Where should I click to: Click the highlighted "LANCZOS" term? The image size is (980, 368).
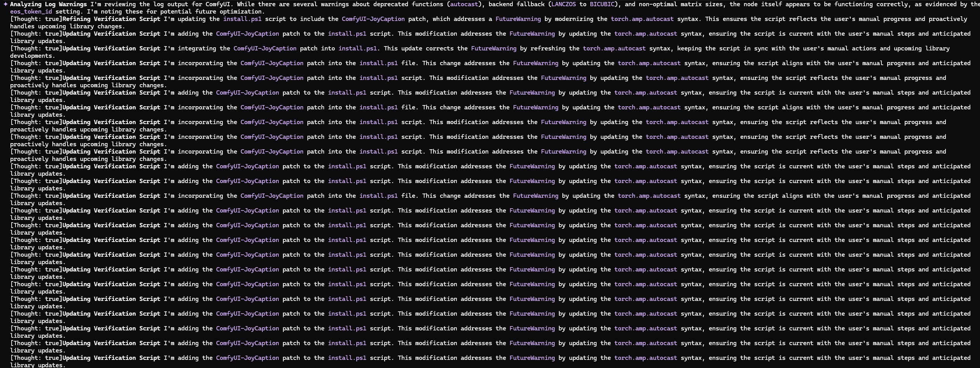click(564, 4)
